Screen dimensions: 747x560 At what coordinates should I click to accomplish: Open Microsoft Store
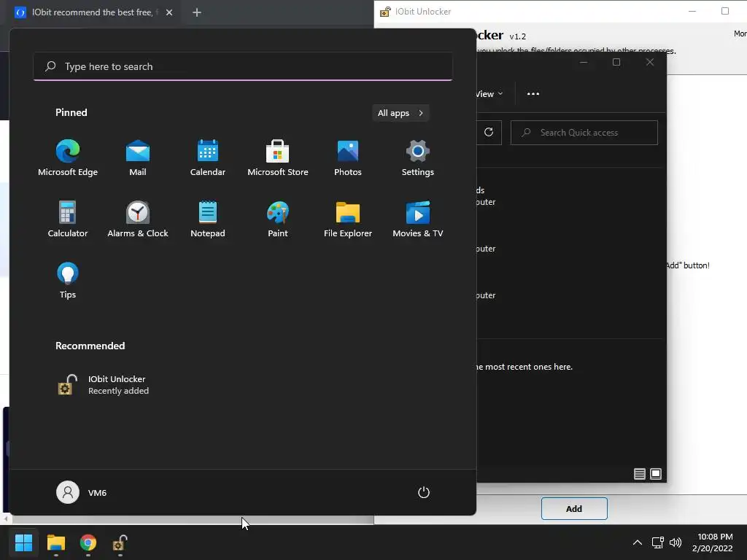[278, 158]
